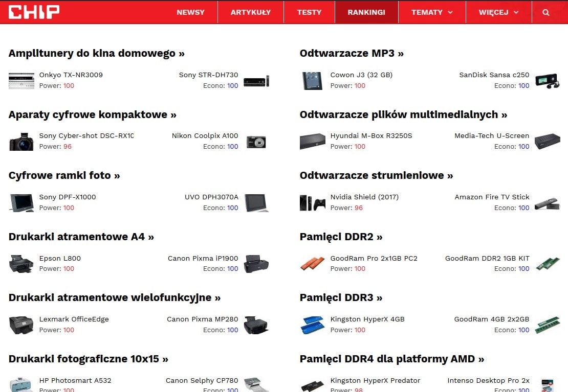568x392 pixels.
Task: Open the Epson L800 product link
Action: (x=60, y=259)
